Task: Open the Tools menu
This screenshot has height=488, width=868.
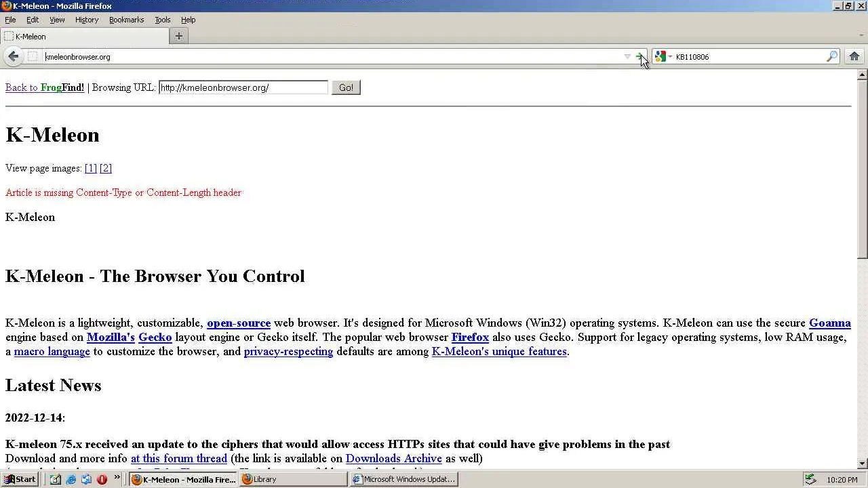Action: 163,20
